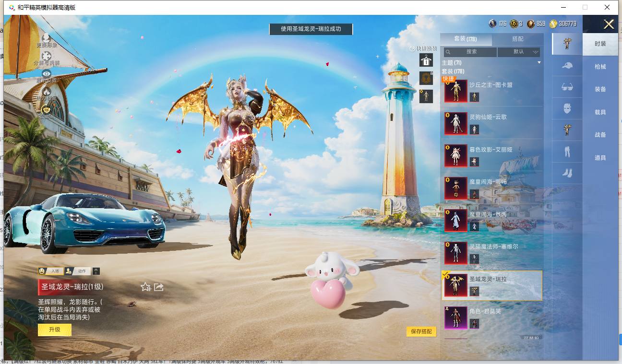Open quick outfit hanger slot 1

click(x=426, y=60)
